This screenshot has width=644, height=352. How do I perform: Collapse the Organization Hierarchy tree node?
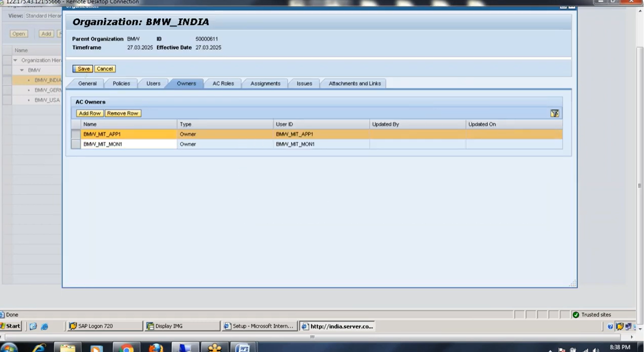16,60
